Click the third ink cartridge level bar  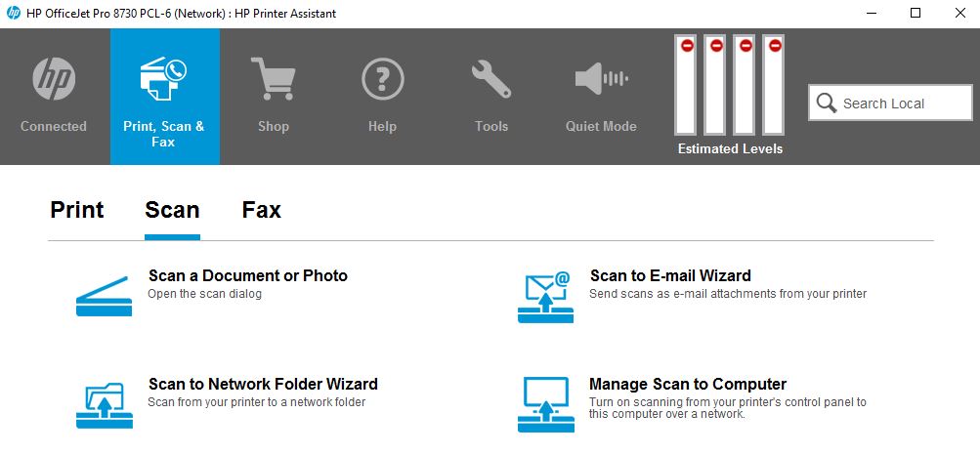745,85
